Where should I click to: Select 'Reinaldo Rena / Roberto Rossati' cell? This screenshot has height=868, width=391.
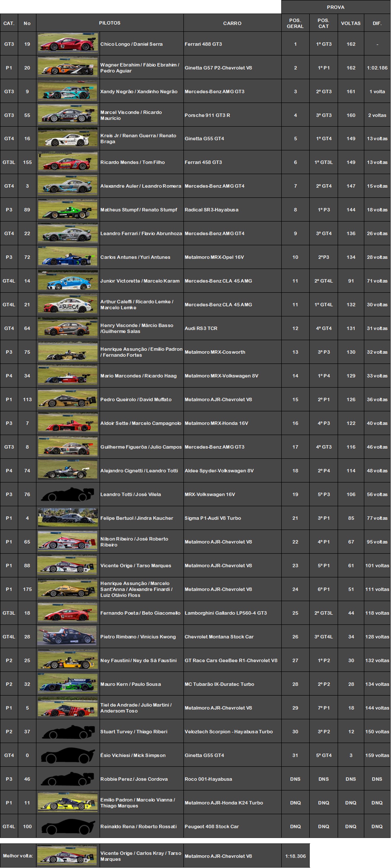142,826
